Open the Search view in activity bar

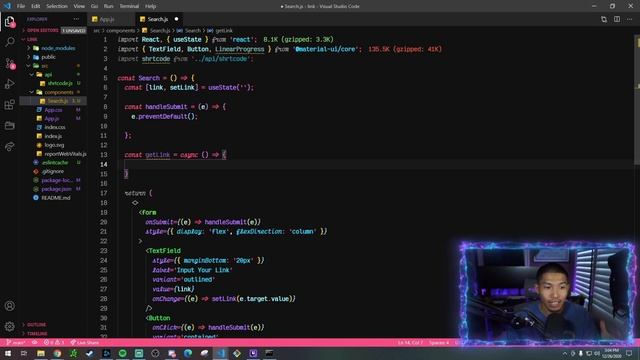coord(10,42)
